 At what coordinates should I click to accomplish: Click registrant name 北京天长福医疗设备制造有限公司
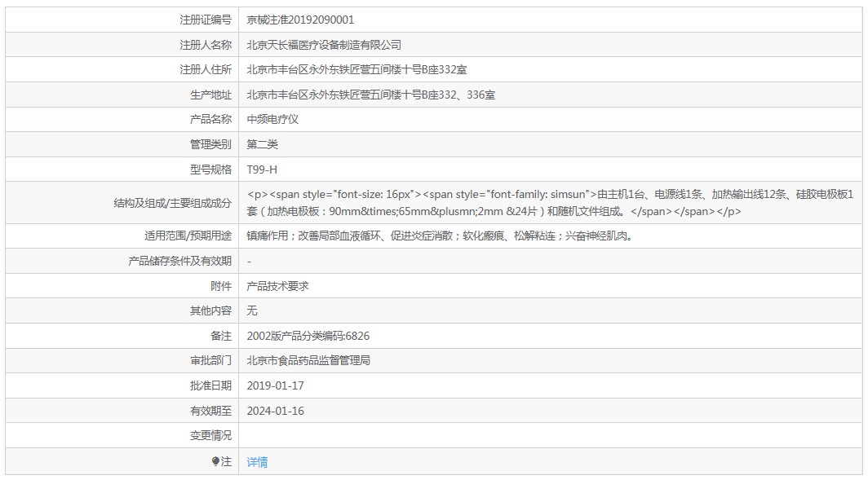coord(324,45)
